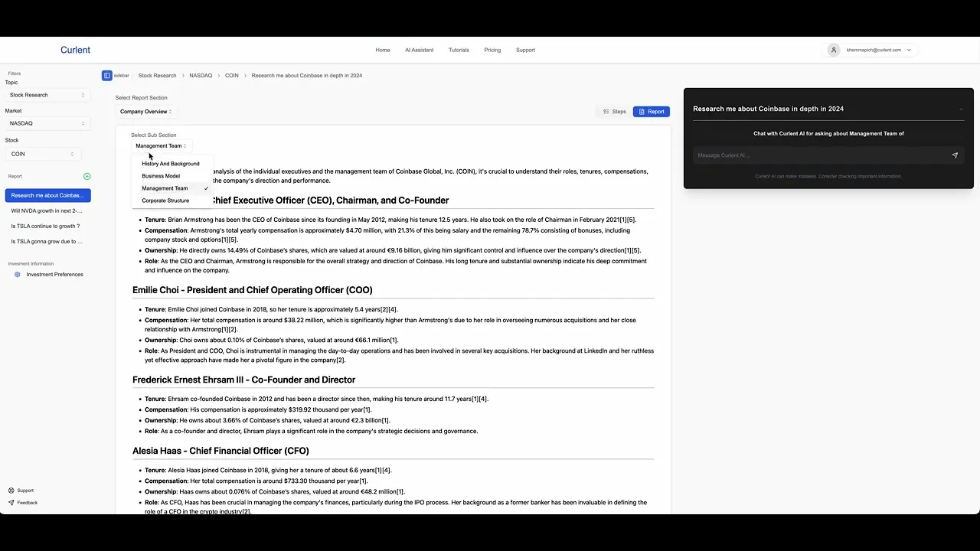The width and height of the screenshot is (980, 551).
Task: Click the green plus icon to create new report
Action: point(87,176)
